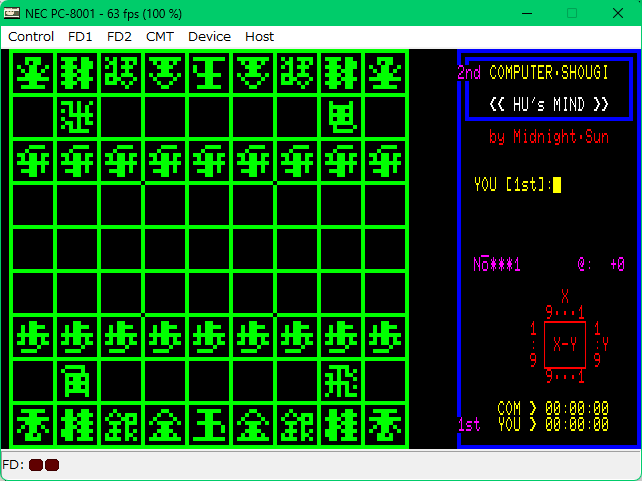Open the FD1 menu

tap(80, 37)
